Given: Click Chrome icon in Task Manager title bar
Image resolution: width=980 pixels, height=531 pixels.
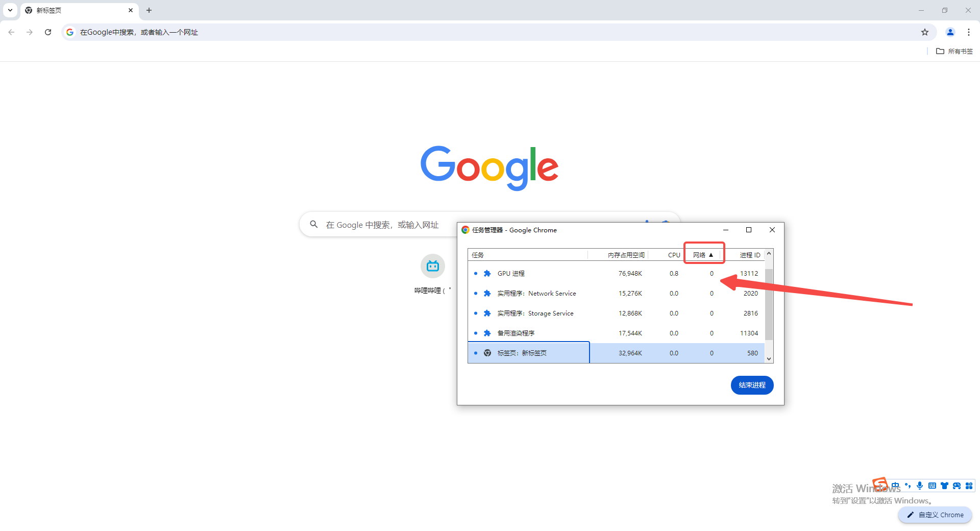Looking at the screenshot, I should [465, 230].
